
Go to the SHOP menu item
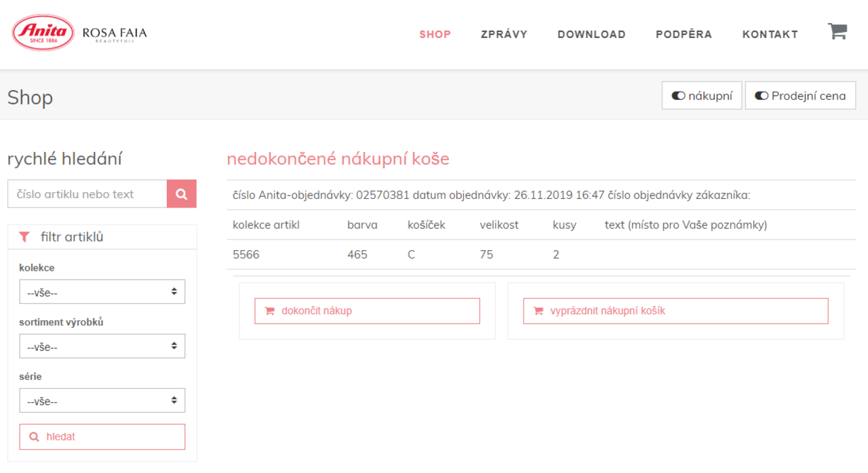[435, 34]
